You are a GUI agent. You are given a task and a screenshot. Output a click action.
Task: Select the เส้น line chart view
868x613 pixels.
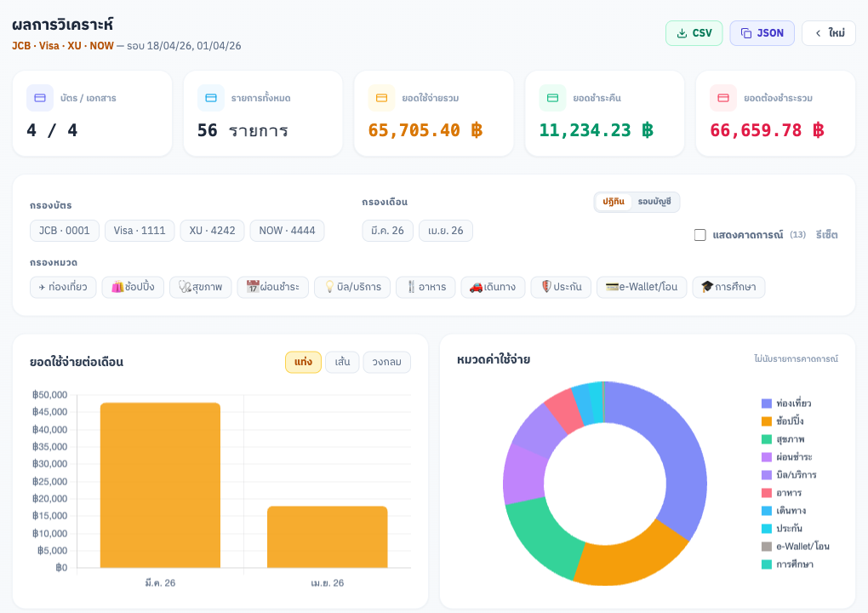coord(342,362)
